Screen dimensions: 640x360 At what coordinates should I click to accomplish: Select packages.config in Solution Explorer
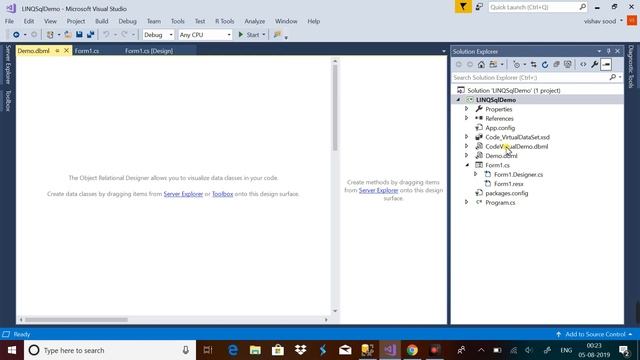tap(507, 193)
